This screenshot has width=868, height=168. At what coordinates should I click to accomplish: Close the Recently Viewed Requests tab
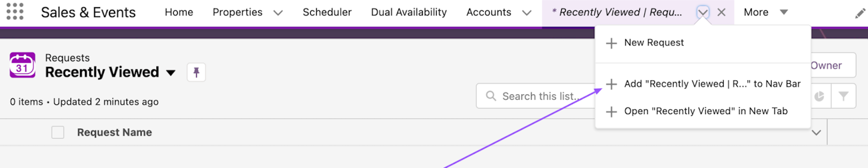(x=721, y=12)
